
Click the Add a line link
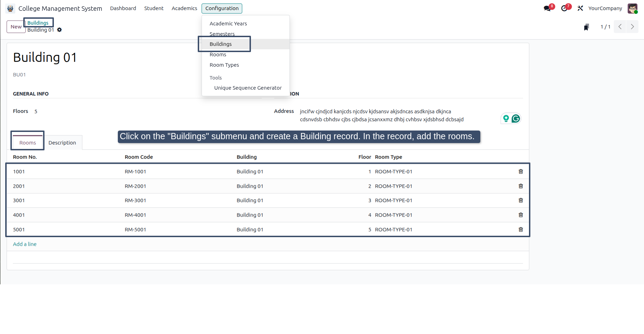point(25,244)
